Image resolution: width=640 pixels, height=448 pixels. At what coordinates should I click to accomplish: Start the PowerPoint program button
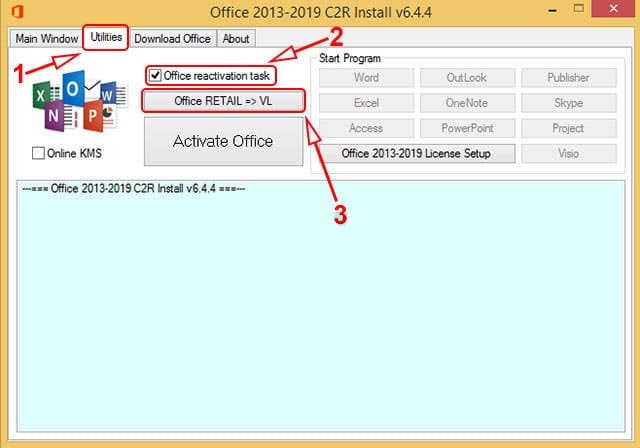pos(467,128)
